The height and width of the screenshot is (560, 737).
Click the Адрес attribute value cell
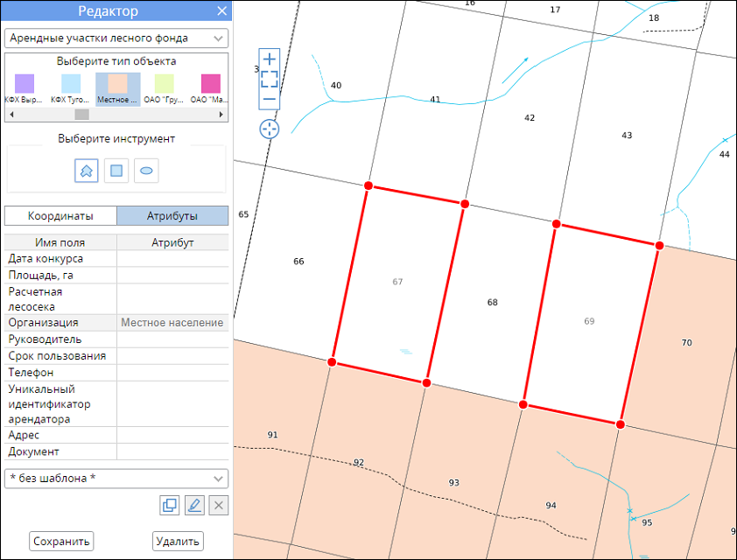(x=172, y=435)
